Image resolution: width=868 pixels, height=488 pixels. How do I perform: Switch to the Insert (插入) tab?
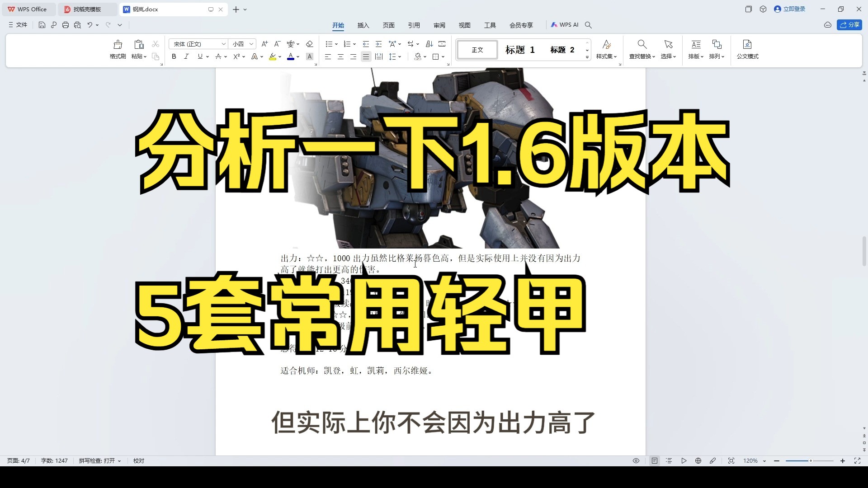(x=363, y=25)
